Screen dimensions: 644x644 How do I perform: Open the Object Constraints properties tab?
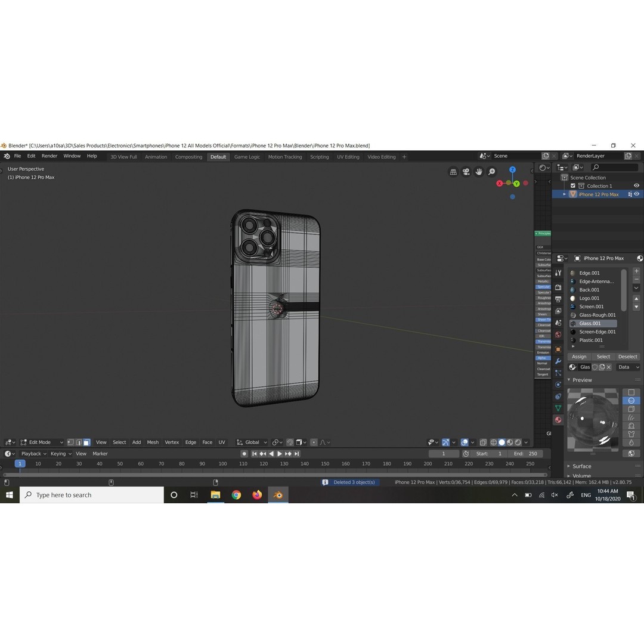coord(558,397)
